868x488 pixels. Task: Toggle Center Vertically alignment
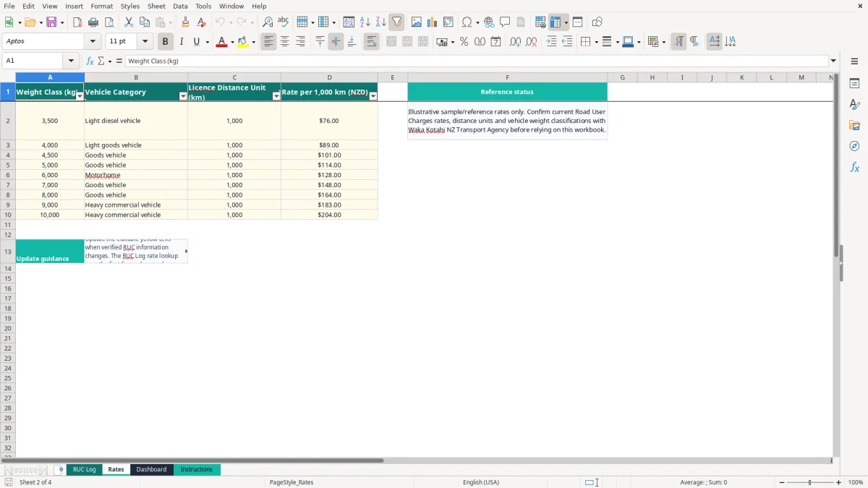pos(336,42)
